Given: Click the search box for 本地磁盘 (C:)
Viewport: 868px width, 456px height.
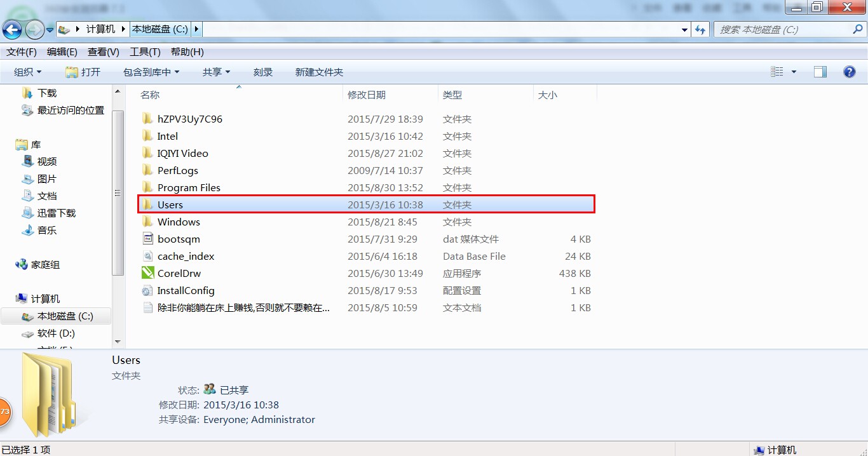Looking at the screenshot, I should [x=785, y=29].
